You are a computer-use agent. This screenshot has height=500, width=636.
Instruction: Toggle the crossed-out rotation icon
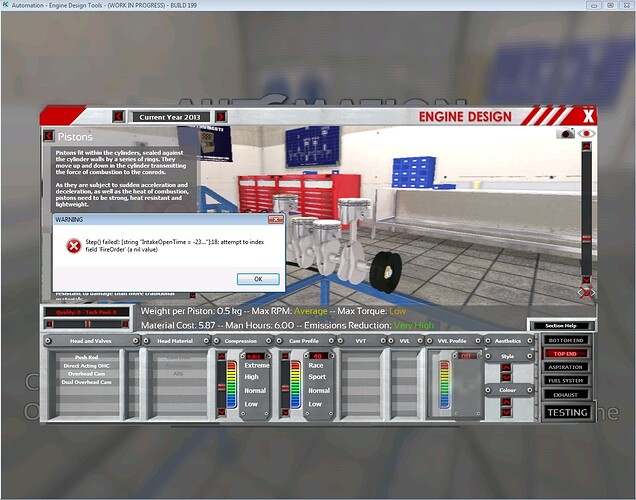coord(586,292)
